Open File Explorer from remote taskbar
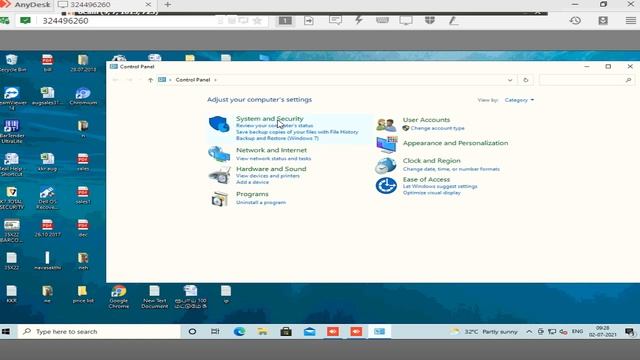Image resolution: width=640 pixels, height=360 pixels. pos(262,331)
